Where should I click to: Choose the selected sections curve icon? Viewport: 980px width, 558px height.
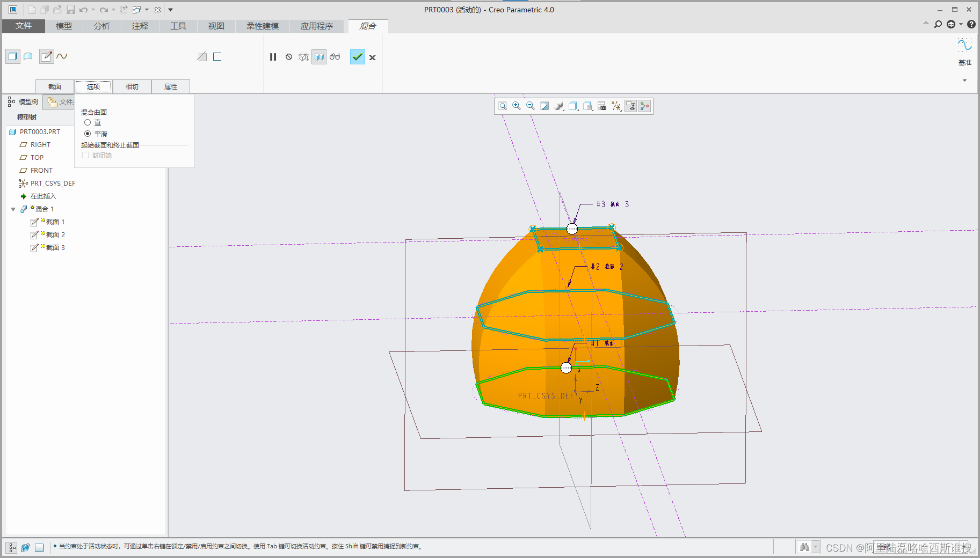(x=62, y=56)
